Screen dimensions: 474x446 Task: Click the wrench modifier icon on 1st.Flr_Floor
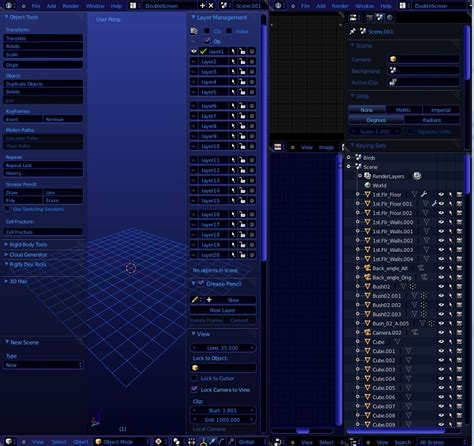[424, 194]
